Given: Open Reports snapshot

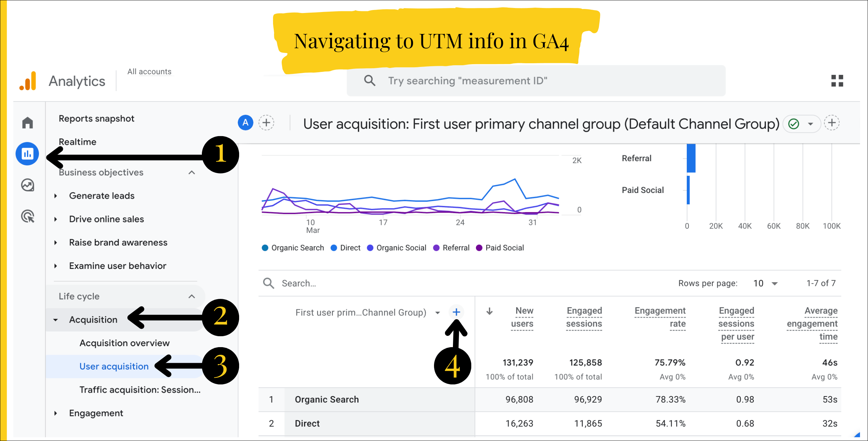Looking at the screenshot, I should [96, 118].
